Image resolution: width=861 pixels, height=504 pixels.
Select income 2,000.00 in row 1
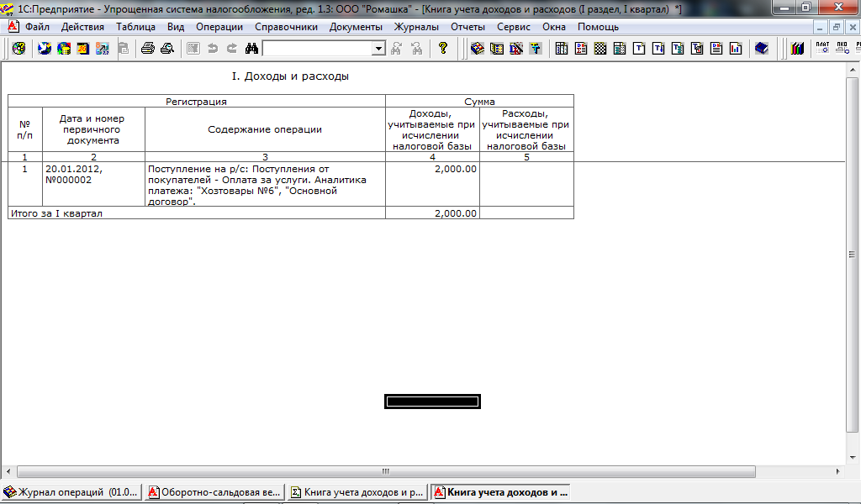[x=433, y=184]
